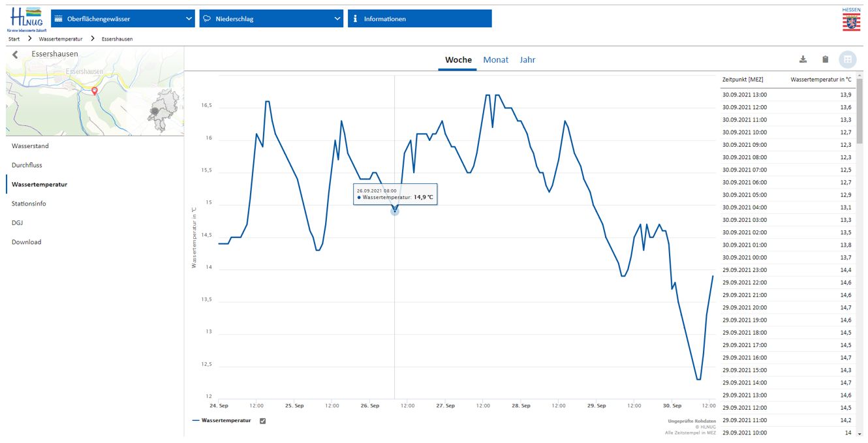Click the clipboard copy icon
868x443 pixels.
[x=825, y=59]
